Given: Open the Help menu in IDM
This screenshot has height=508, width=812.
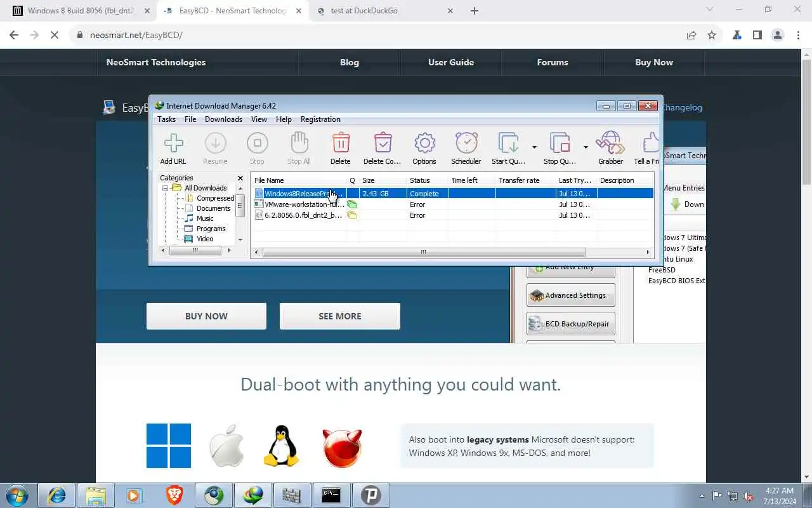Looking at the screenshot, I should [284, 119].
